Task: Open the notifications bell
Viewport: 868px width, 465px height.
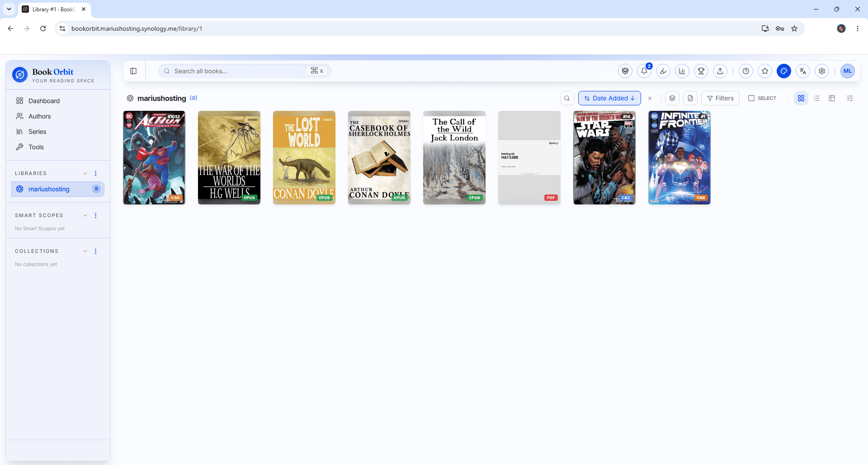Action: (644, 71)
